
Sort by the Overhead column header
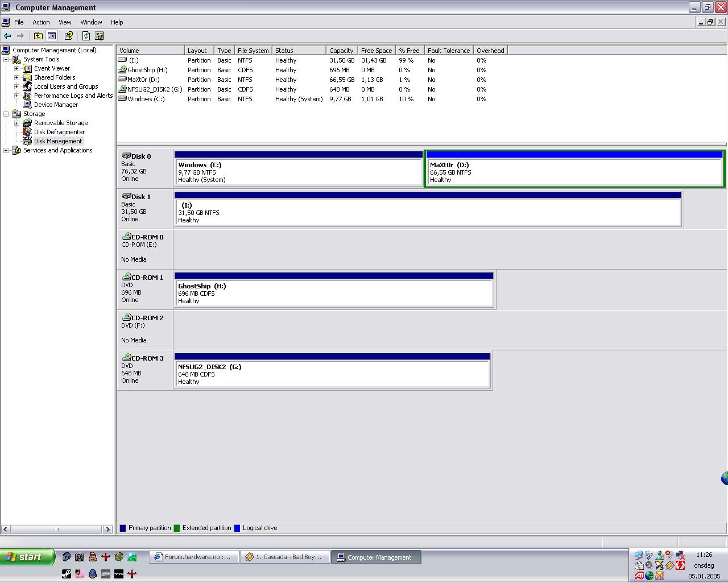click(x=490, y=51)
